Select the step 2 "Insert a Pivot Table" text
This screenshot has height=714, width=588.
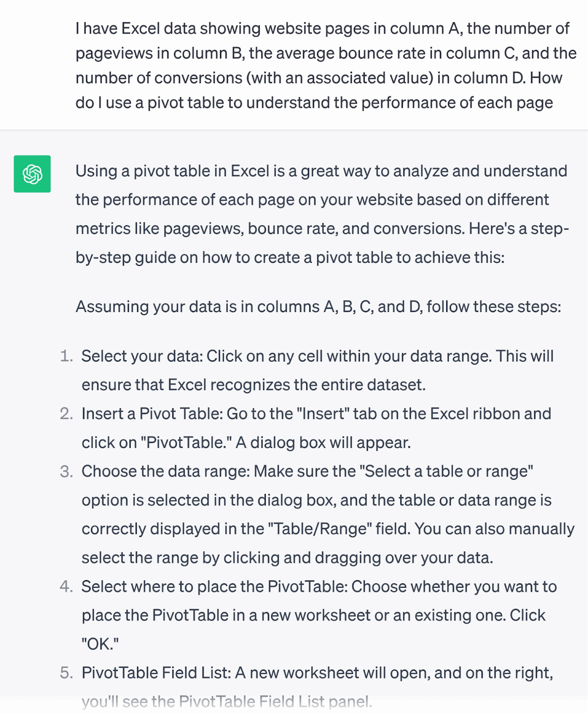316,428
